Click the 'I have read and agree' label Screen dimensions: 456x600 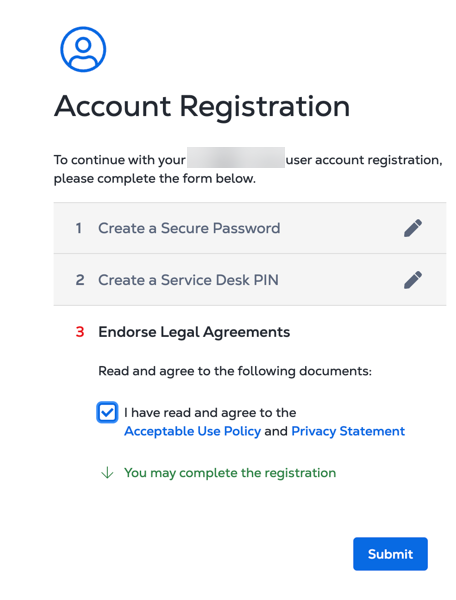coord(210,412)
